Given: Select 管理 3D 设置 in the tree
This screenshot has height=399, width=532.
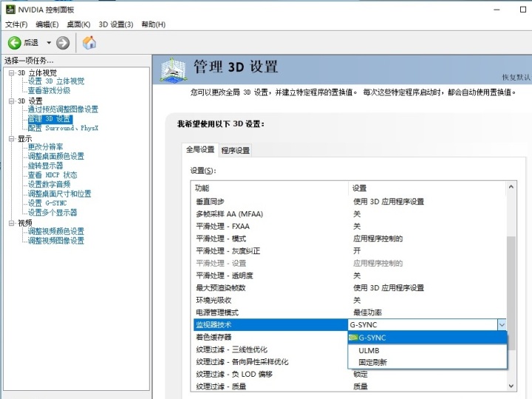Looking at the screenshot, I should tap(50, 119).
